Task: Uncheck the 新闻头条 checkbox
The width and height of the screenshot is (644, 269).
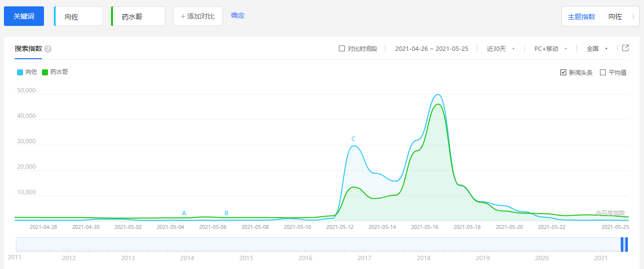Action: pyautogui.click(x=563, y=72)
